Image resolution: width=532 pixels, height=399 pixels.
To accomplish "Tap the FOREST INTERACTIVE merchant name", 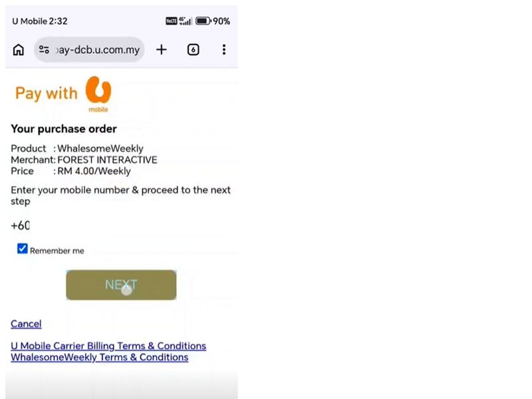I will pos(107,160).
